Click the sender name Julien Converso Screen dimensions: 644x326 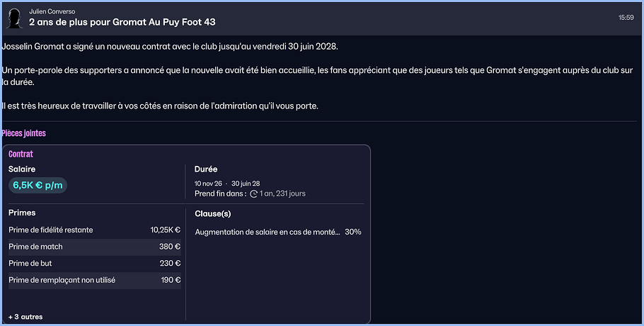click(52, 12)
